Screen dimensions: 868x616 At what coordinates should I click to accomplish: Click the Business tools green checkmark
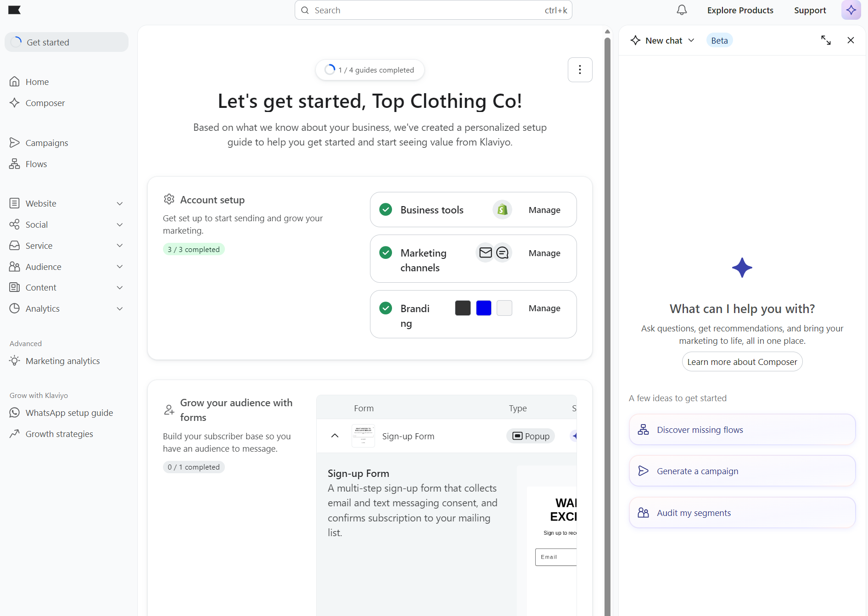click(x=386, y=210)
